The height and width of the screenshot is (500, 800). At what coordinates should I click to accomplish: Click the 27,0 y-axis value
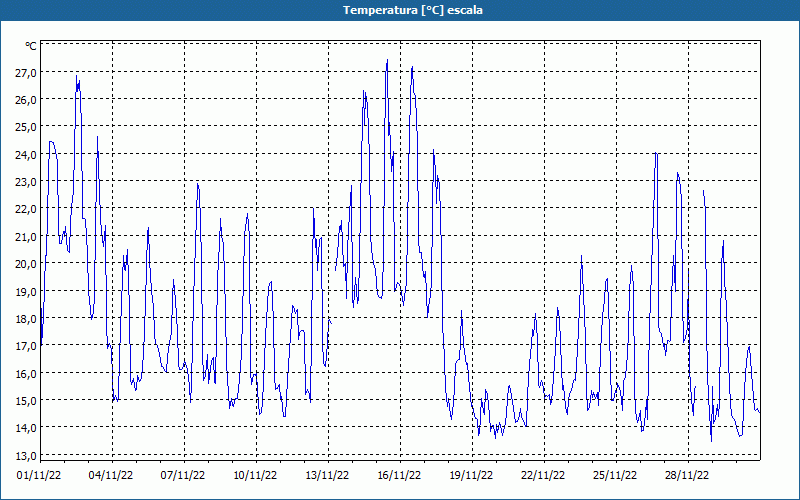coord(26,72)
